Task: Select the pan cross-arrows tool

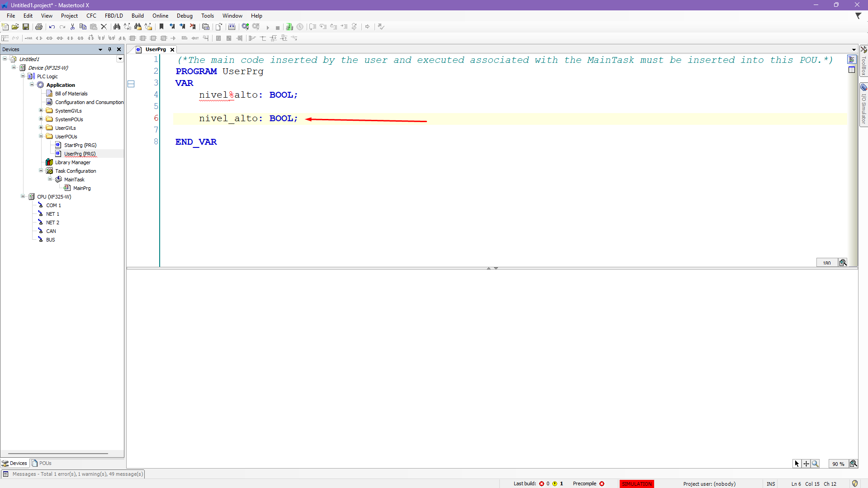Action: tap(806, 464)
